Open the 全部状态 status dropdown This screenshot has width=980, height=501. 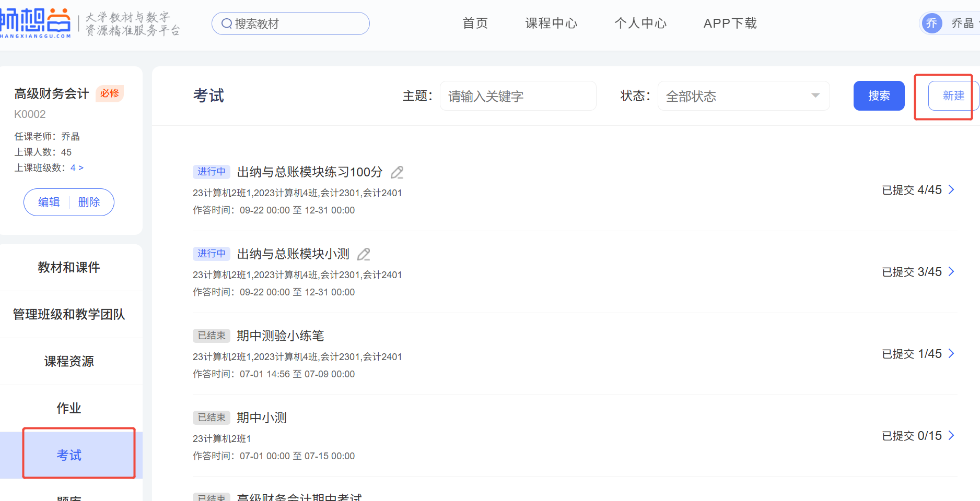pyautogui.click(x=743, y=96)
